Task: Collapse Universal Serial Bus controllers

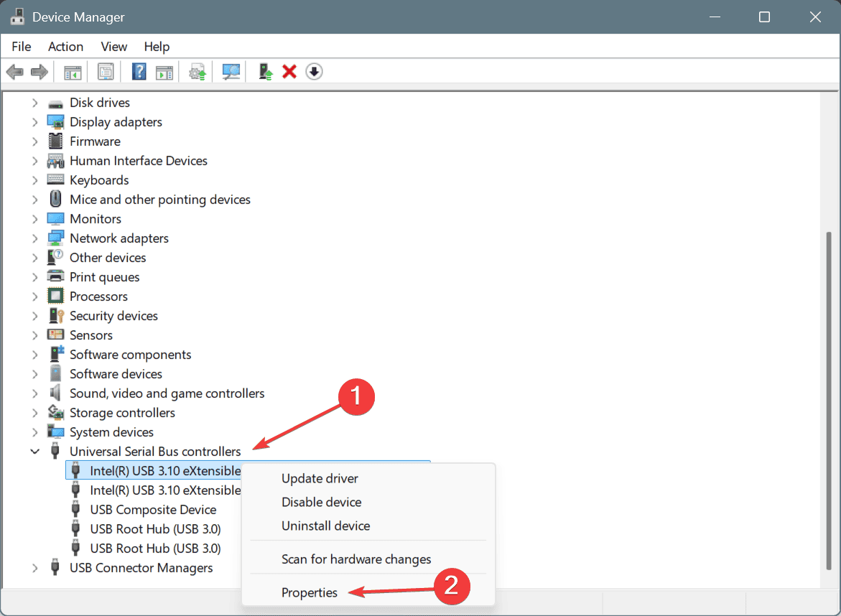Action: 34,452
